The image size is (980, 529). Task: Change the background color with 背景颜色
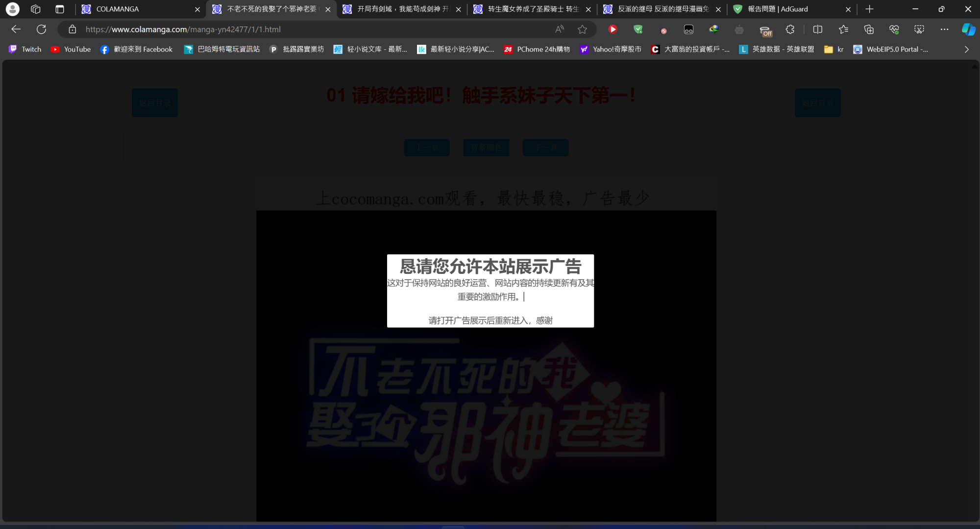(486, 147)
